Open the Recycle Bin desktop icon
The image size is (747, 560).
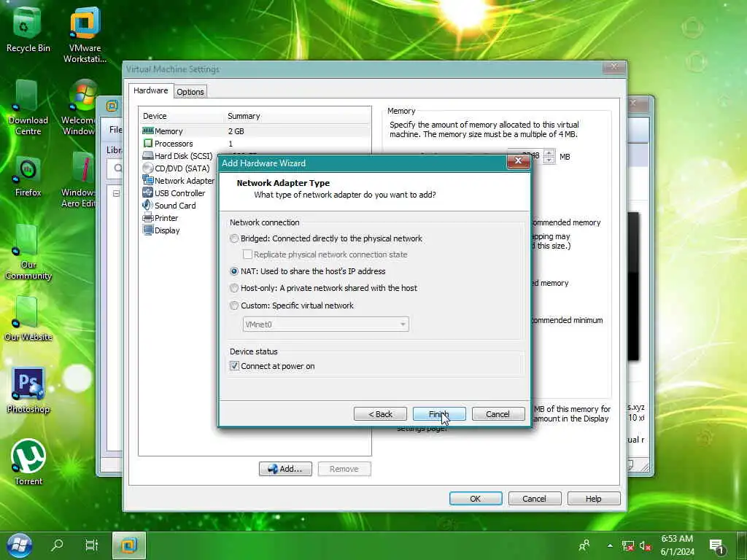point(28,29)
